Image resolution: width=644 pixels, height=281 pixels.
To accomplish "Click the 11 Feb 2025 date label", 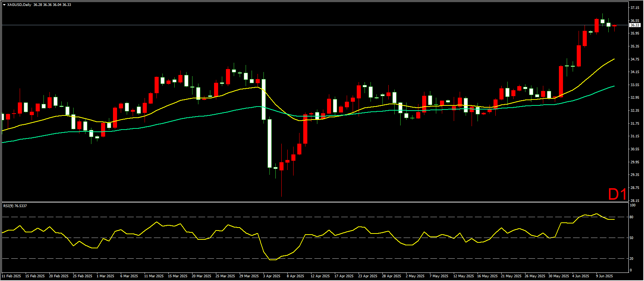I will [x=12, y=276].
